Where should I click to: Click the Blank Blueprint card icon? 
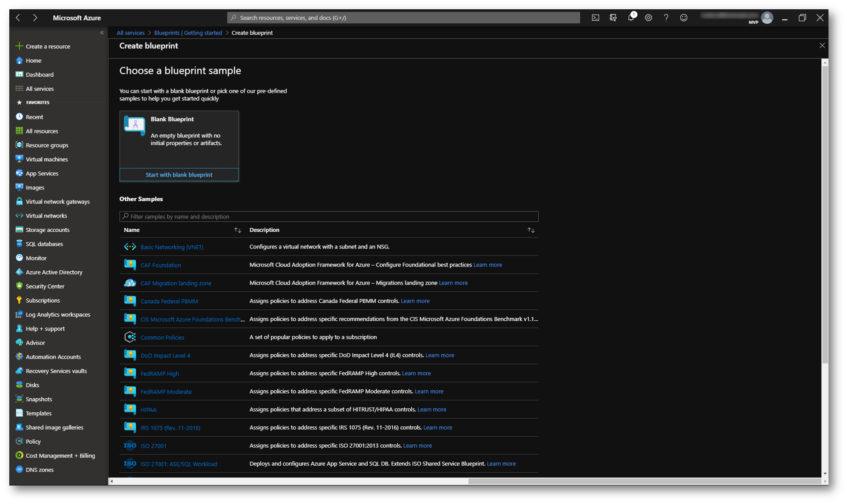pos(134,126)
